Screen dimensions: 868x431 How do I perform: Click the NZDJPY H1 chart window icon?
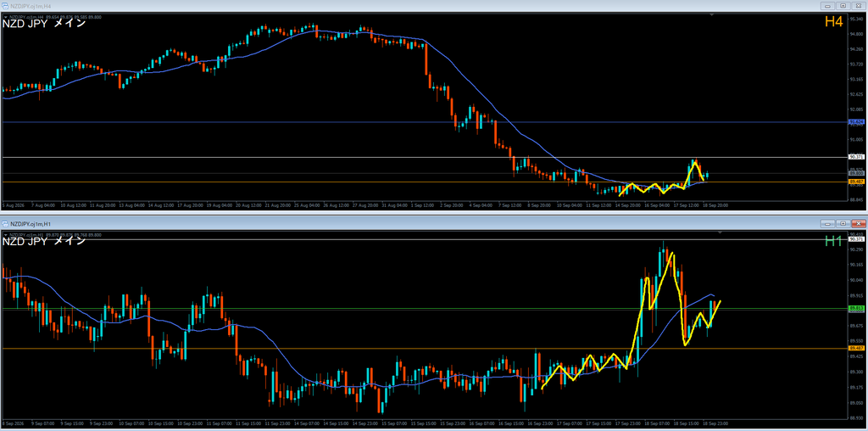pyautogui.click(x=6, y=224)
